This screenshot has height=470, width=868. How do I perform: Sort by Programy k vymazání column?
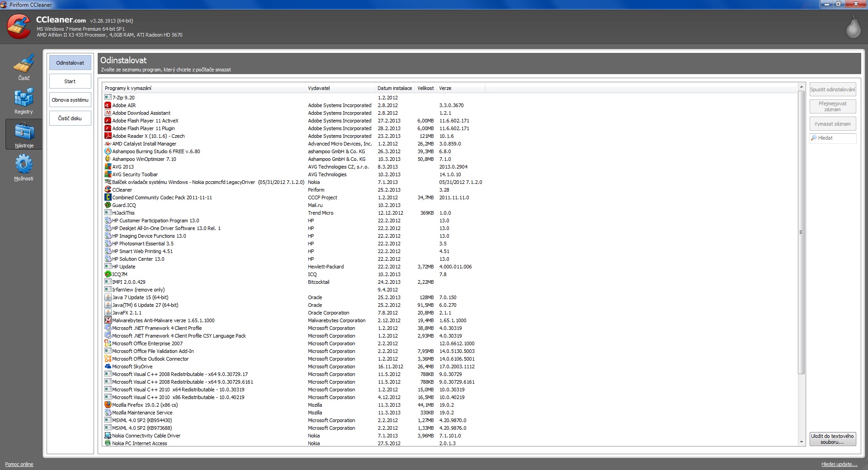pyautogui.click(x=204, y=88)
